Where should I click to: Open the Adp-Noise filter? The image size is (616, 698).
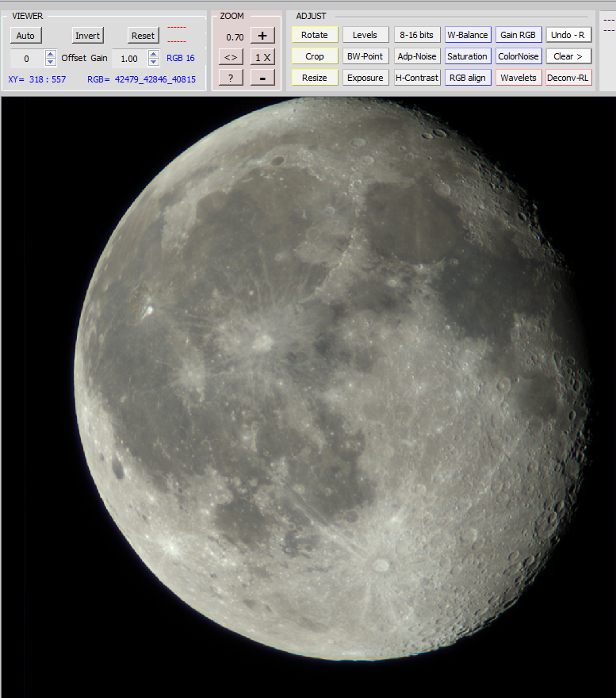tap(416, 56)
